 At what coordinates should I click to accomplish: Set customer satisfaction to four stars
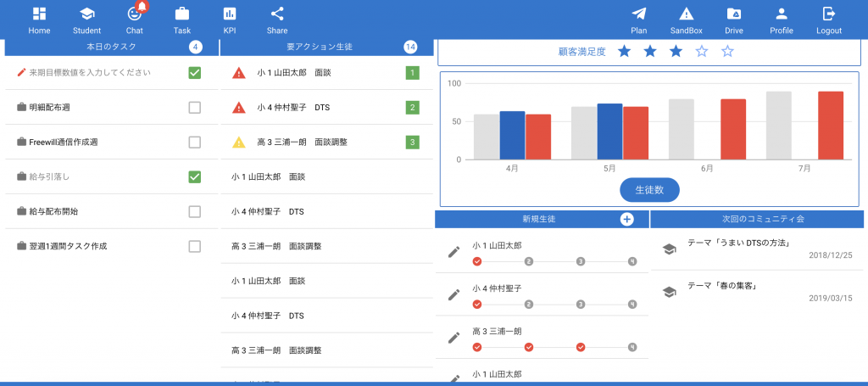point(702,52)
